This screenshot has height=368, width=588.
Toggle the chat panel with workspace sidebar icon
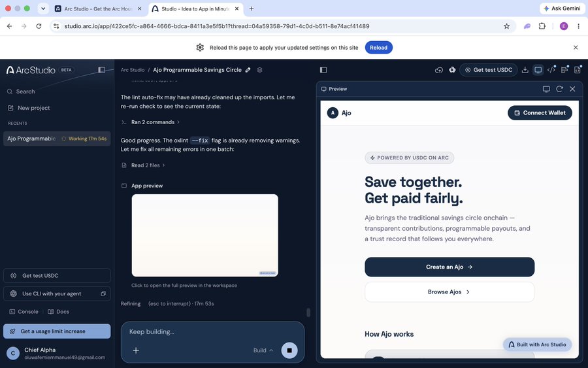tap(323, 70)
